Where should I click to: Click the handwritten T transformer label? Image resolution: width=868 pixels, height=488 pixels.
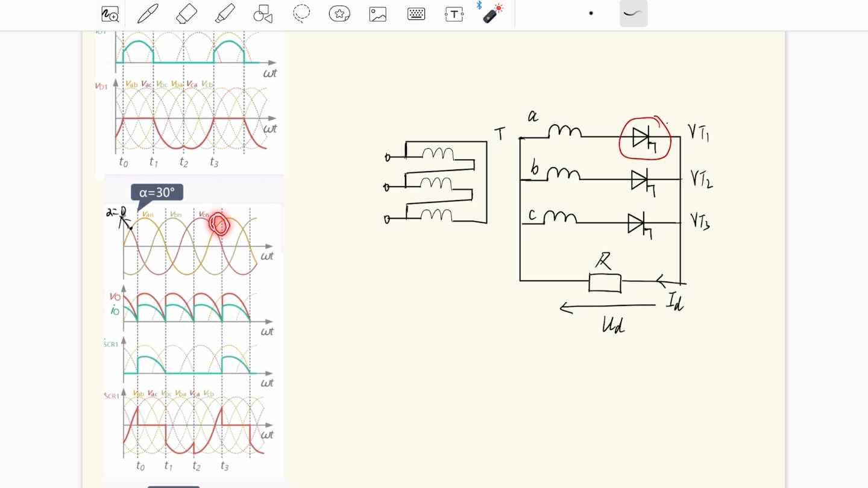pos(500,134)
